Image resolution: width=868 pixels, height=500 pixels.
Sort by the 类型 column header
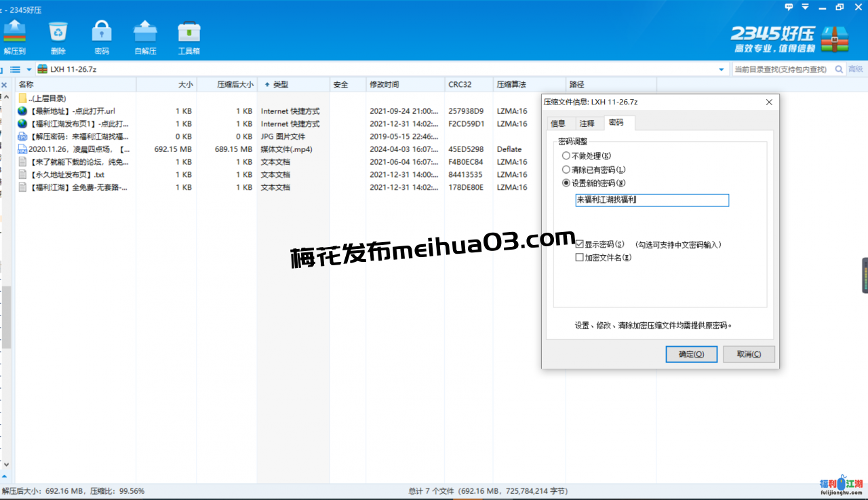click(x=293, y=85)
